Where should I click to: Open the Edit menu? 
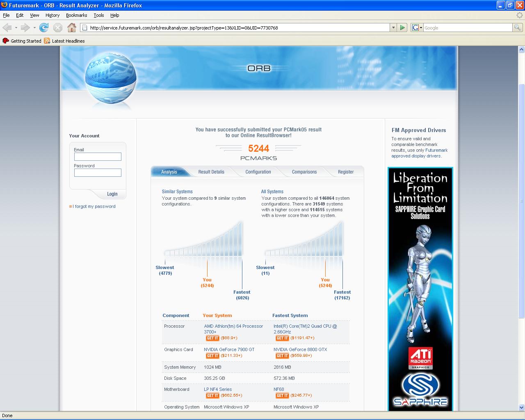tap(20, 15)
